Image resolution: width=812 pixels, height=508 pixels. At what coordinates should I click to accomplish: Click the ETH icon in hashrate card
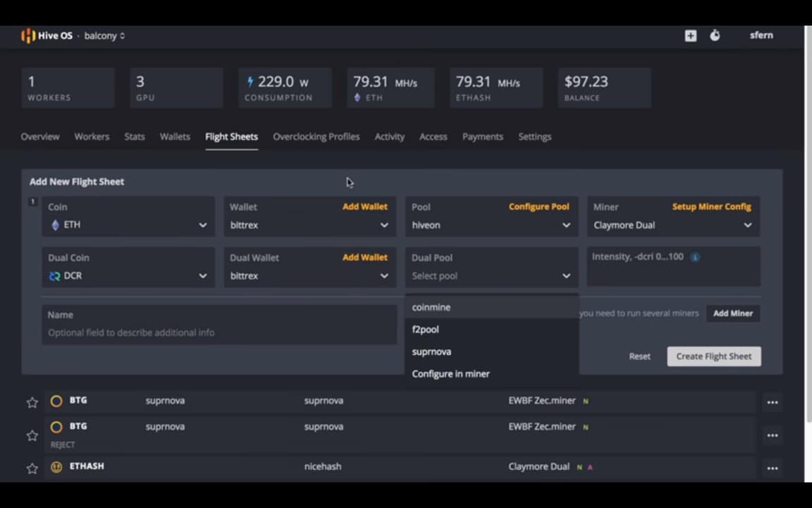coord(357,97)
